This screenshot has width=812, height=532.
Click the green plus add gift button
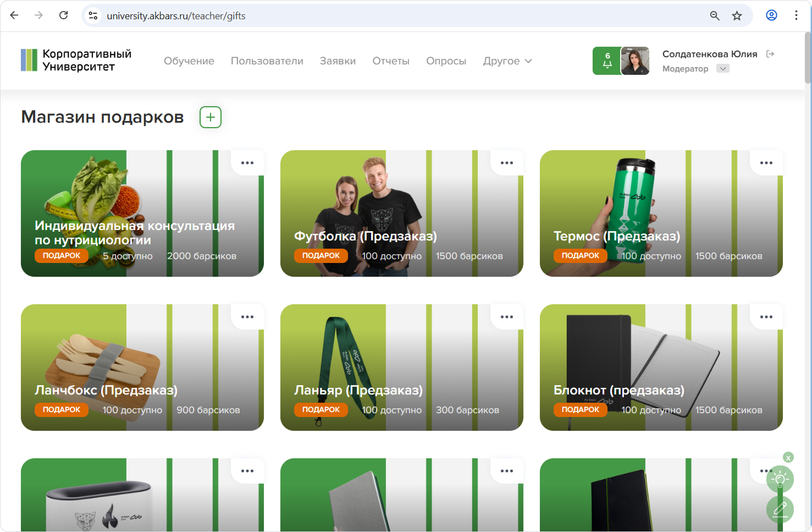coord(211,117)
